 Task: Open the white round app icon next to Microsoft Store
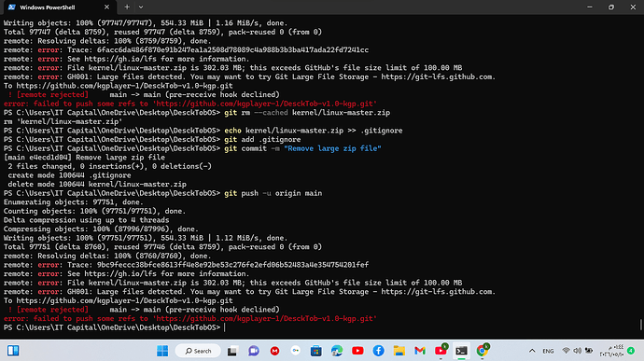coord(295,351)
